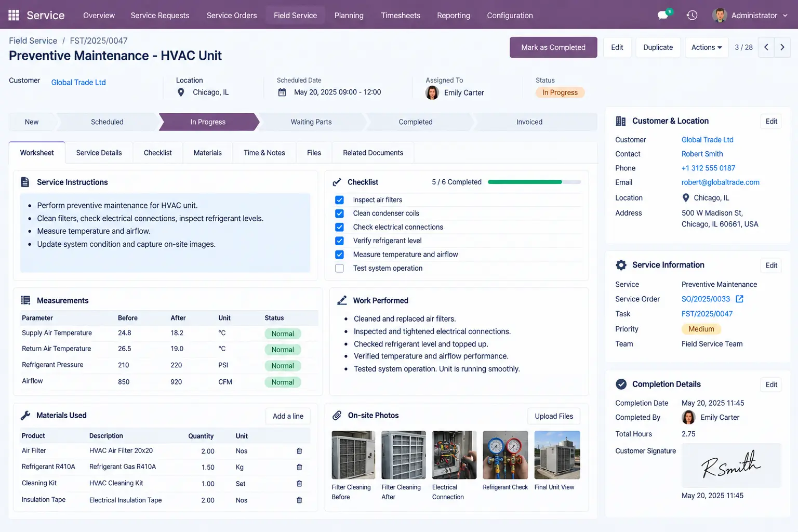Open Global Trade Ltd customer link in header

tap(78, 82)
